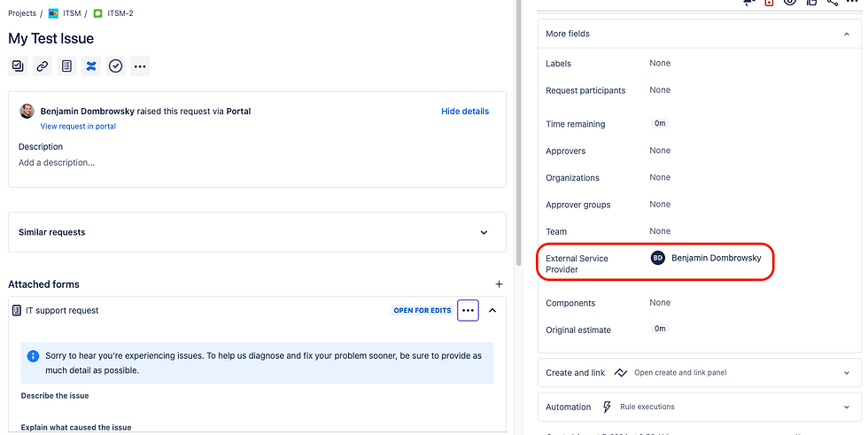
Task: Click the My Test Issue title
Action: pos(51,39)
